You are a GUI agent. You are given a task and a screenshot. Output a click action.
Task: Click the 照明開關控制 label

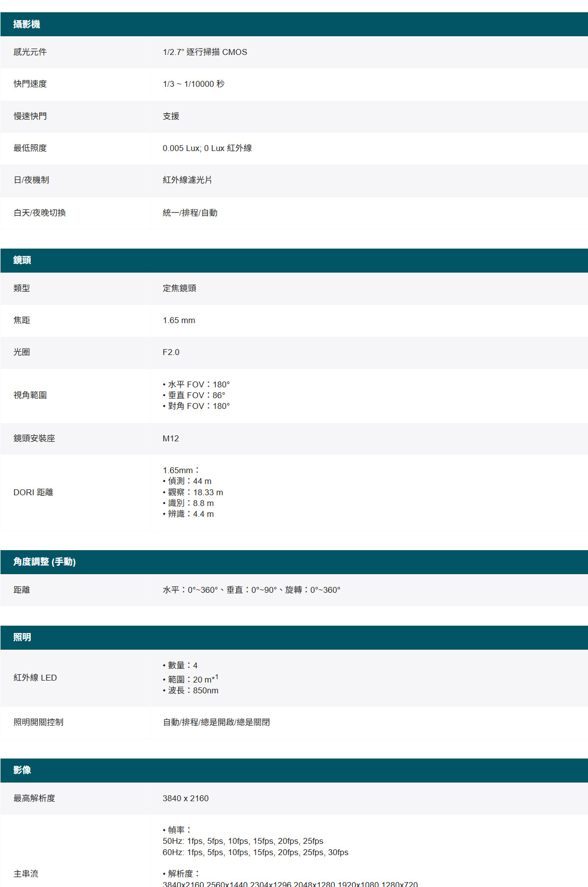coord(38,722)
